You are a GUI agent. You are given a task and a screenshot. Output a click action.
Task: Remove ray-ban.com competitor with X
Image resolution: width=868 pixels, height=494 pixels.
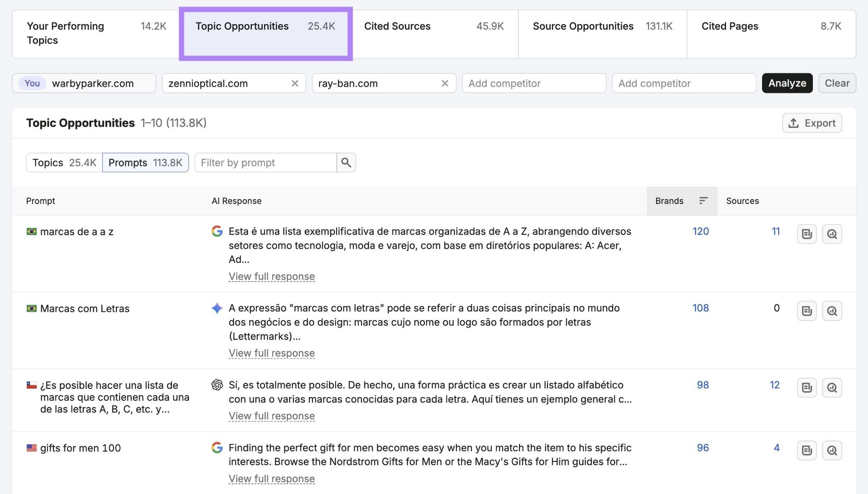coord(445,83)
